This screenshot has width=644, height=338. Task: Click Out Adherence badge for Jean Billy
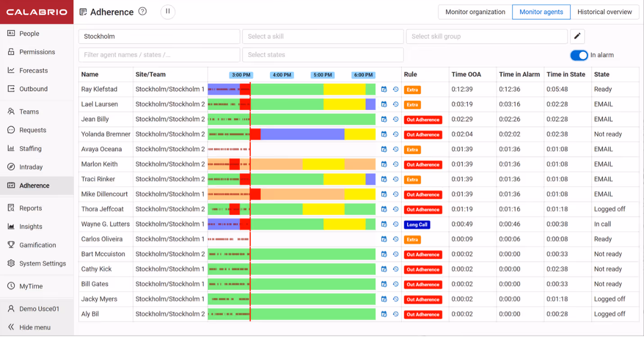423,120
